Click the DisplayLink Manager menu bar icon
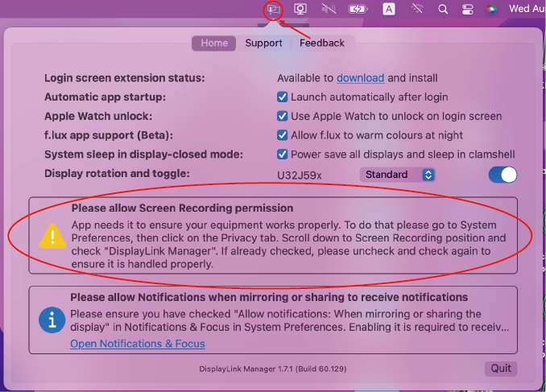The height and width of the screenshot is (392, 546). point(273,10)
